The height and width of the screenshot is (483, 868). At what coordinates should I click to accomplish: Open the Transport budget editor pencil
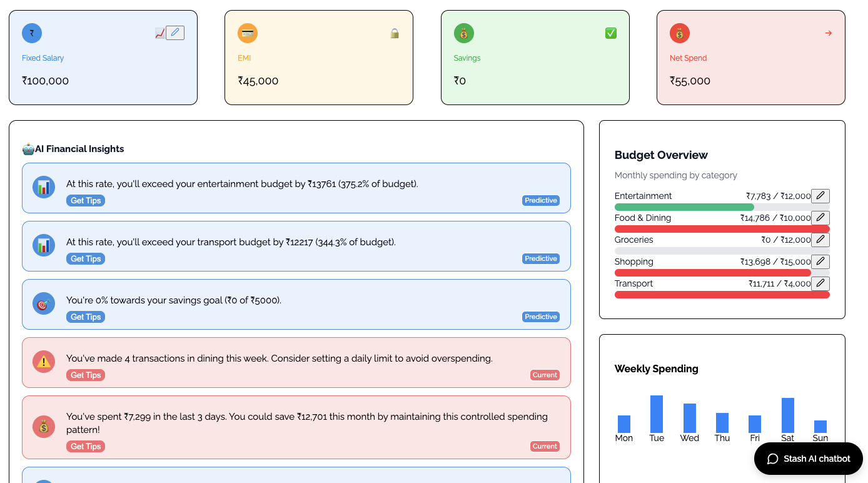(x=820, y=283)
